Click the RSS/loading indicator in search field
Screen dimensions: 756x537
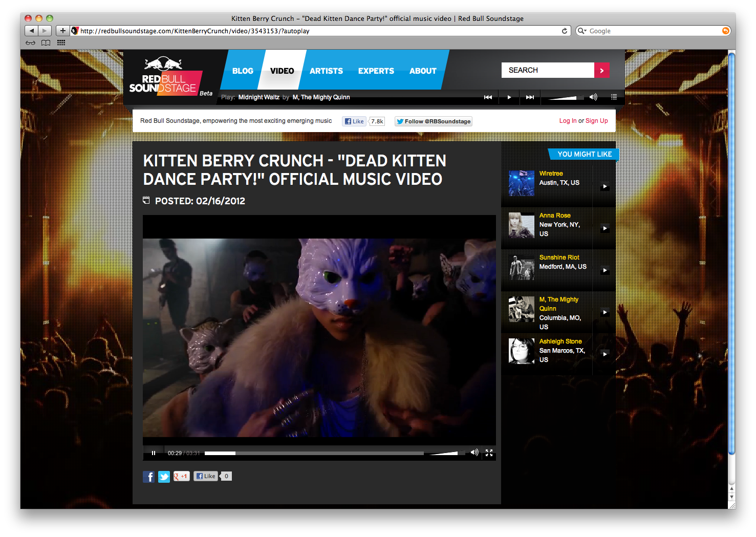click(x=725, y=31)
